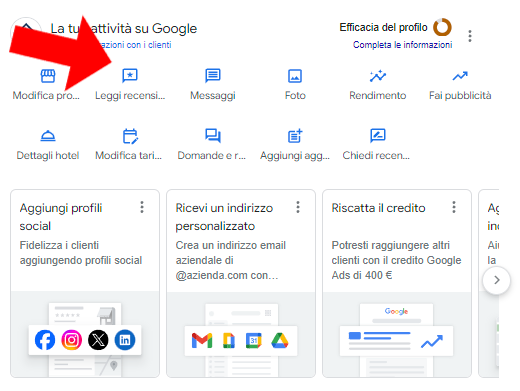Viewport: 520px width, 391px height.
Task: Click the Instagram icon in social card
Action: coord(71,340)
